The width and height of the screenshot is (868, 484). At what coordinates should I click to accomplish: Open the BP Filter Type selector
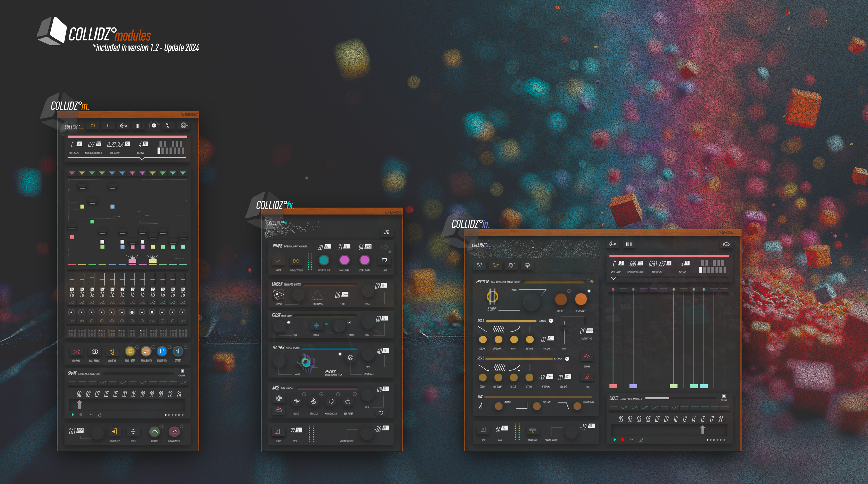click(x=586, y=331)
